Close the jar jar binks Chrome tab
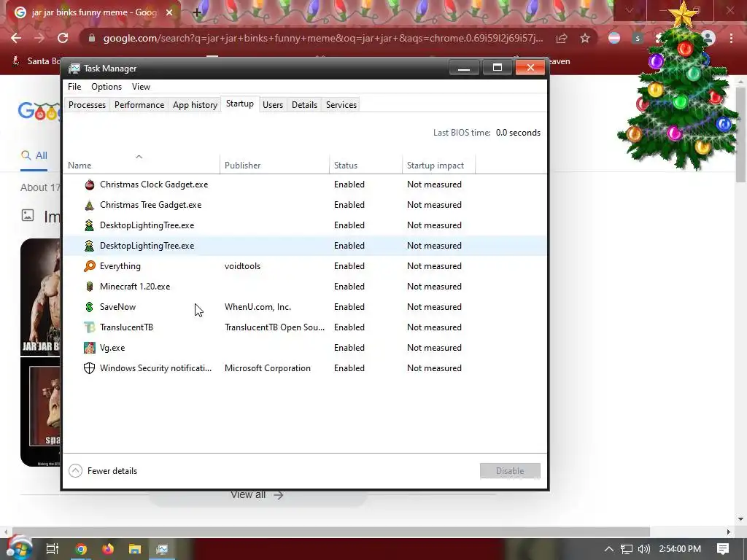This screenshot has width=747, height=560. (x=169, y=12)
